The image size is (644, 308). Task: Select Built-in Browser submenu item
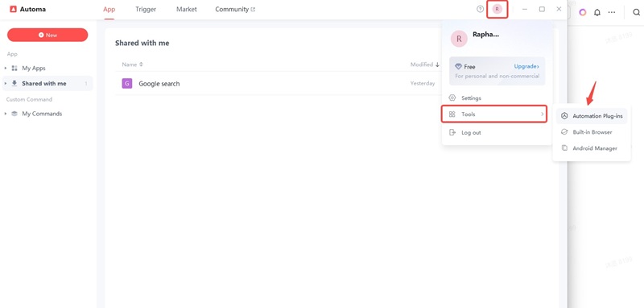tap(592, 132)
